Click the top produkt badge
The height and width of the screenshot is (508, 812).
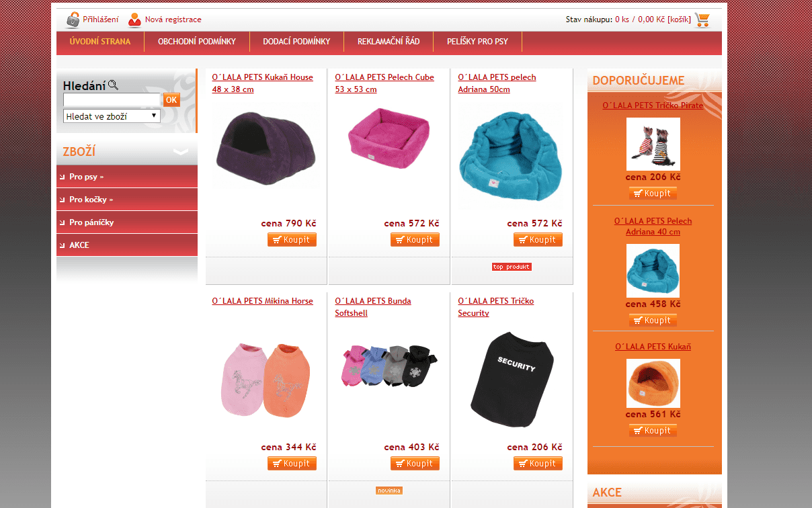(512, 267)
